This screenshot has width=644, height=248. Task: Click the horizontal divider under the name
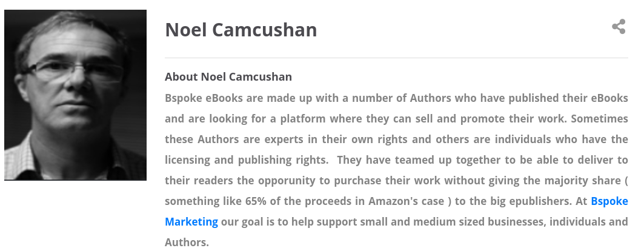pyautogui.click(x=396, y=58)
